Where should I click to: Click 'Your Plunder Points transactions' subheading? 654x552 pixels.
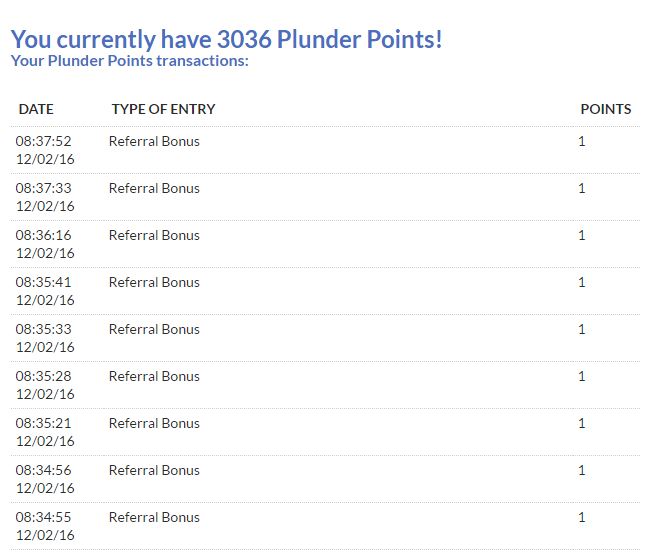tap(129, 61)
